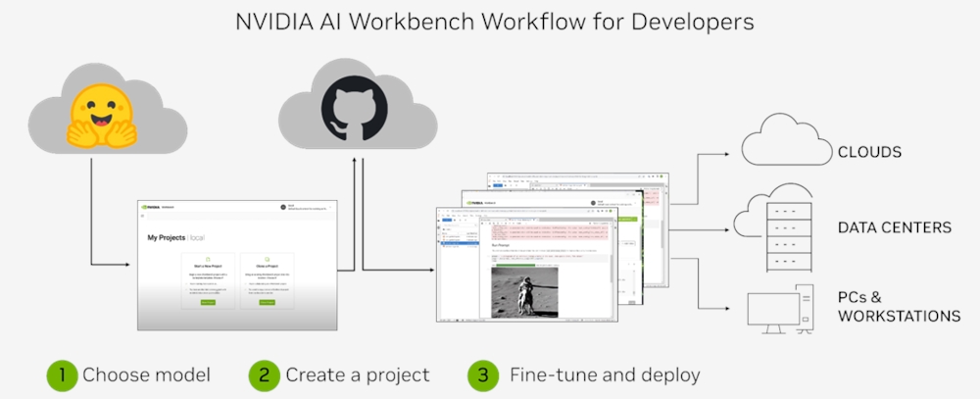Click the NVIDIA logo in middle Workbench window
980x399 pixels.
coord(475,203)
